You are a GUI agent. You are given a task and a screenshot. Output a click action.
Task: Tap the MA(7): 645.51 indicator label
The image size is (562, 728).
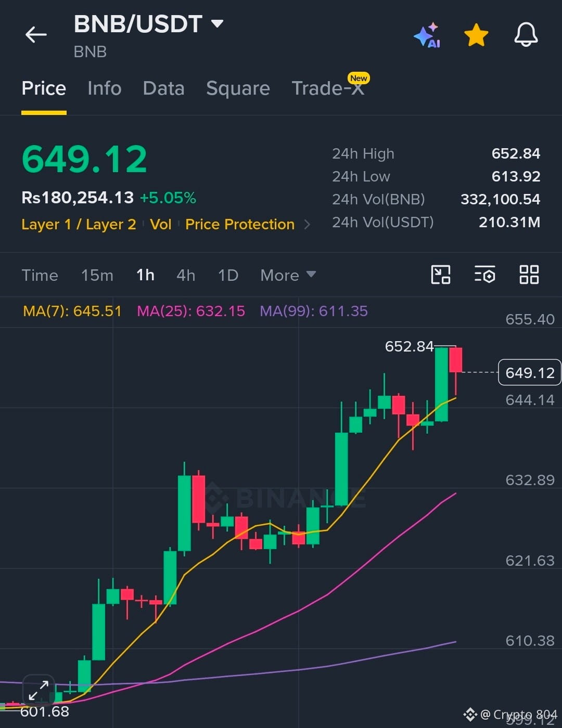click(x=72, y=311)
